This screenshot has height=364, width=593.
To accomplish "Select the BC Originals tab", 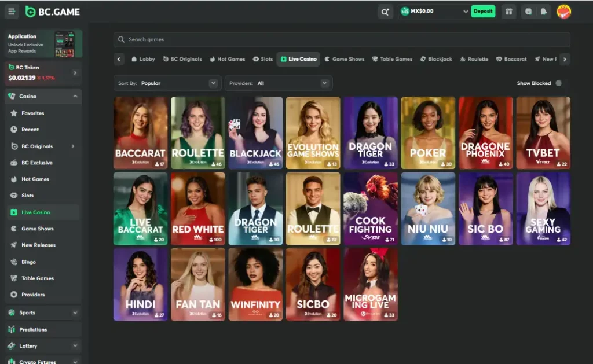I will [x=182, y=59].
